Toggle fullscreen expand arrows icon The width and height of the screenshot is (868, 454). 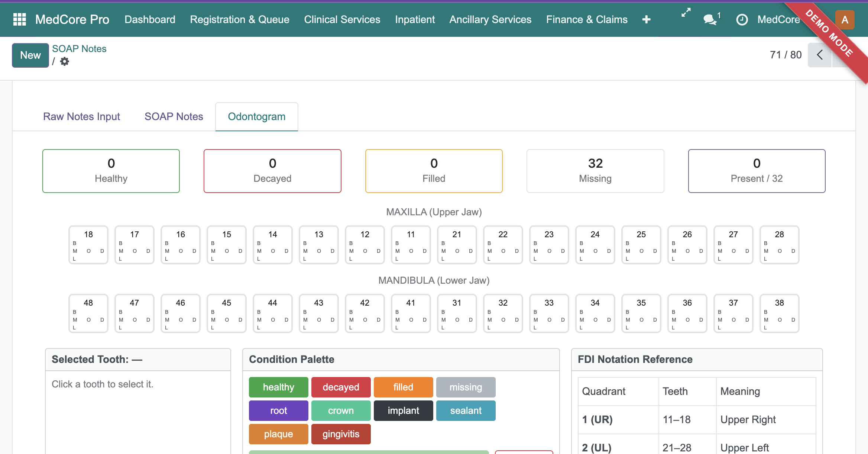(686, 13)
